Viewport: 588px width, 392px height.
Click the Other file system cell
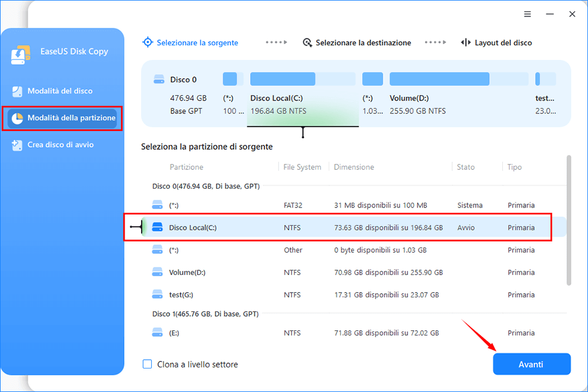tap(293, 250)
